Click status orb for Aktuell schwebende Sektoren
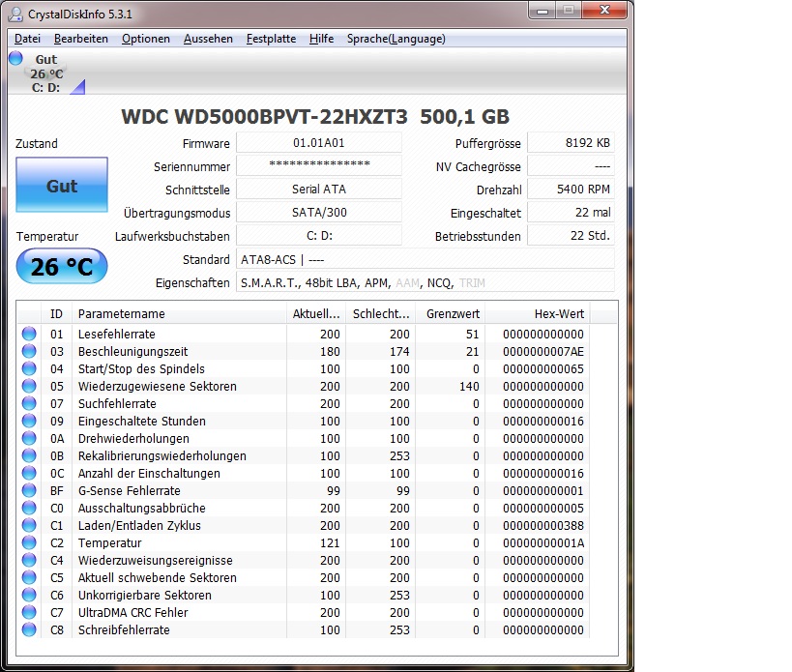This screenshot has height=672, width=792. [x=29, y=577]
